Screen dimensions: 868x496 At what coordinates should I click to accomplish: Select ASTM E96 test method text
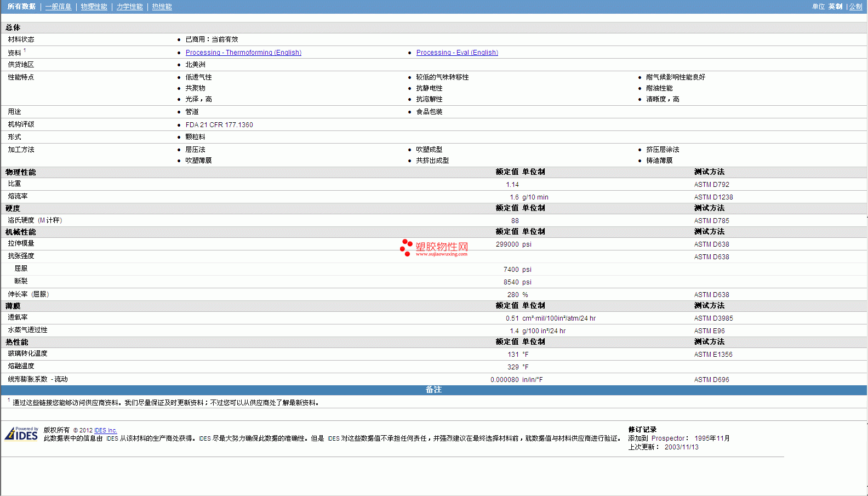point(709,331)
